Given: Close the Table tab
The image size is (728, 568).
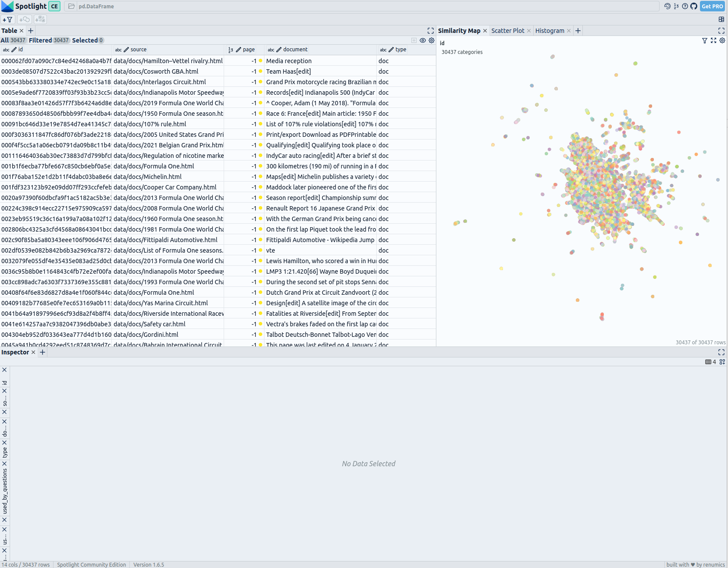Looking at the screenshot, I should [21, 31].
